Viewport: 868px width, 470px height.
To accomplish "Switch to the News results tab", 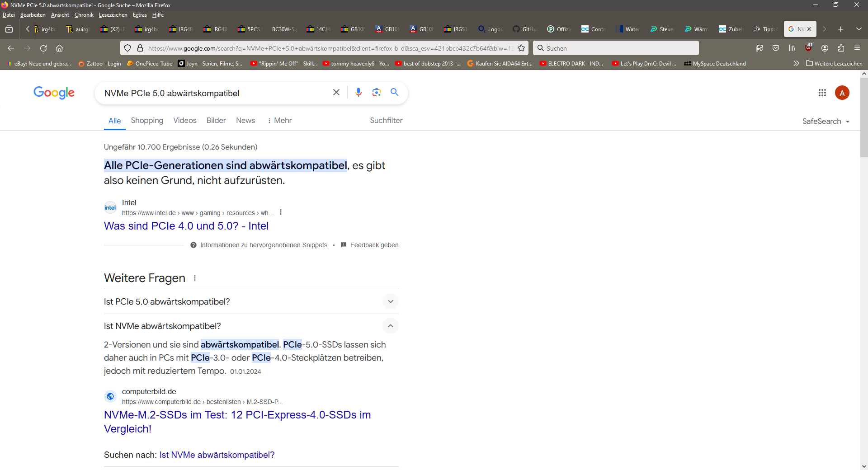I will click(x=245, y=120).
